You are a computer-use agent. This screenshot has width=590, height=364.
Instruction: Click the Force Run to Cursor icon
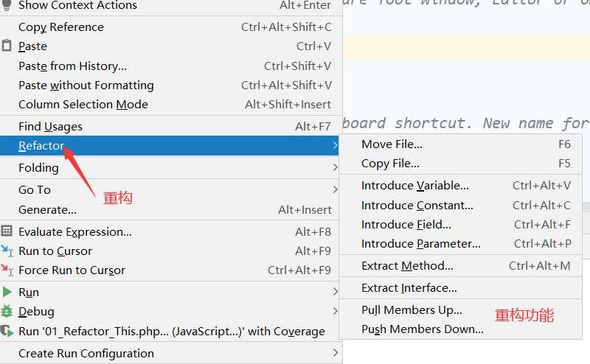[7, 270]
